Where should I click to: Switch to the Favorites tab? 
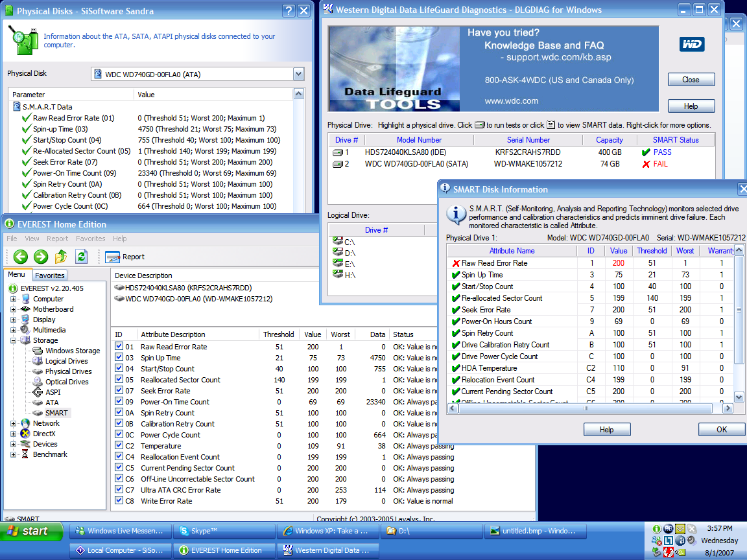click(x=50, y=275)
